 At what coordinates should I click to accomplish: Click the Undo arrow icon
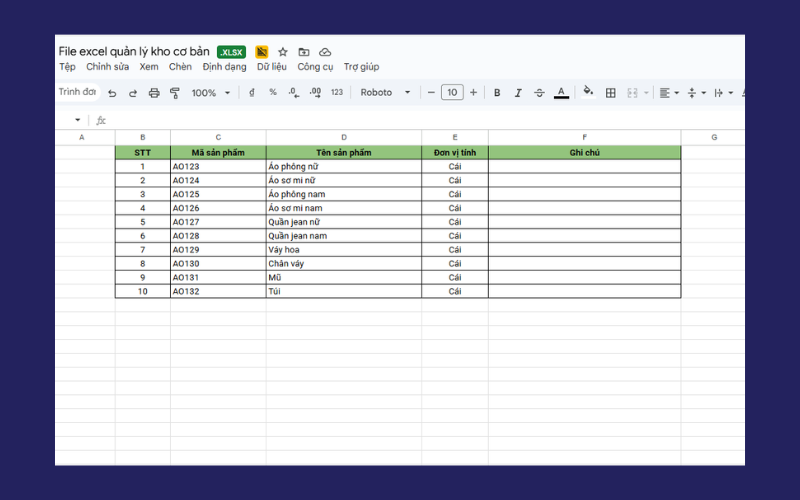[x=112, y=93]
